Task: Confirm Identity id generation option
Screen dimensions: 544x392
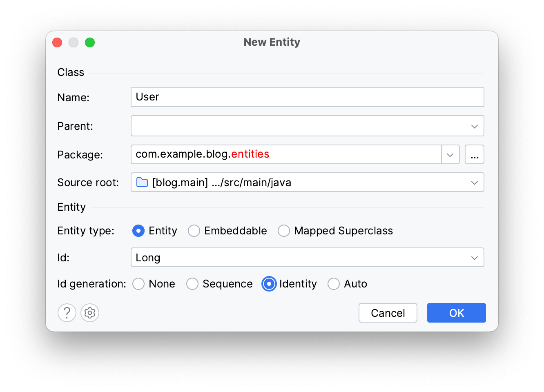Action: pyautogui.click(x=269, y=284)
